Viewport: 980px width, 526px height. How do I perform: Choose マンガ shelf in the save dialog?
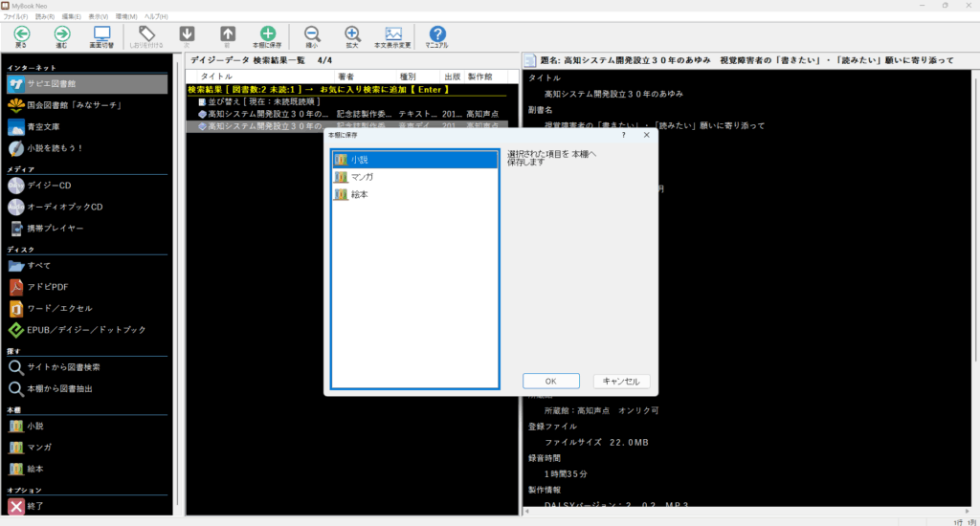point(362,177)
